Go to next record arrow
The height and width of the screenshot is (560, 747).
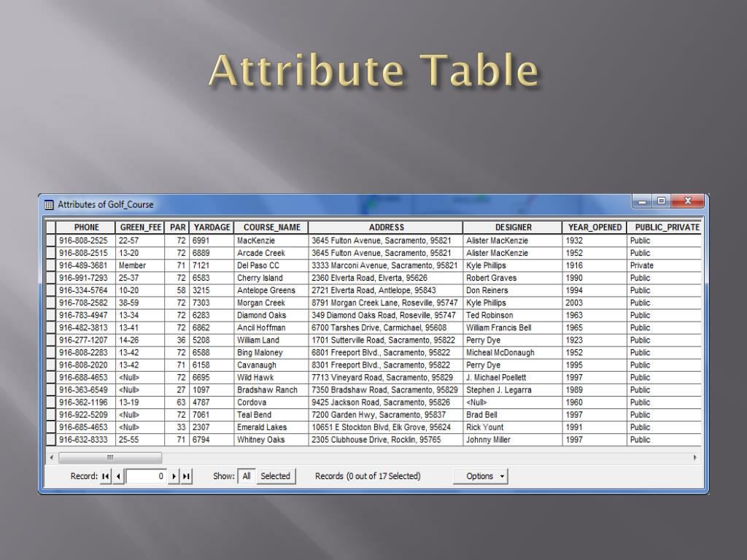(174, 476)
